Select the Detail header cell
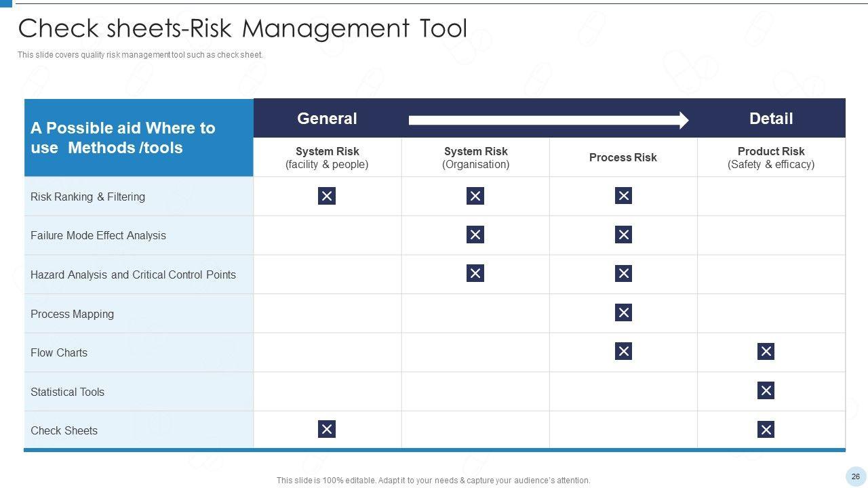Image resolution: width=868 pixels, height=488 pixels. (x=771, y=119)
